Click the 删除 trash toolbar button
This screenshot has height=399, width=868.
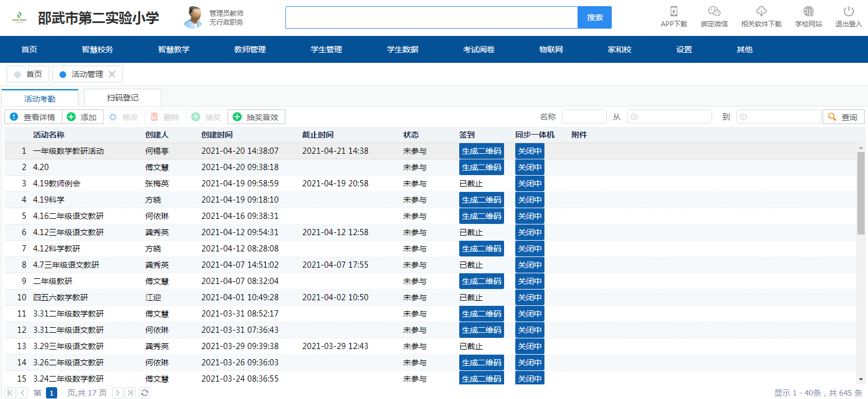(x=165, y=117)
